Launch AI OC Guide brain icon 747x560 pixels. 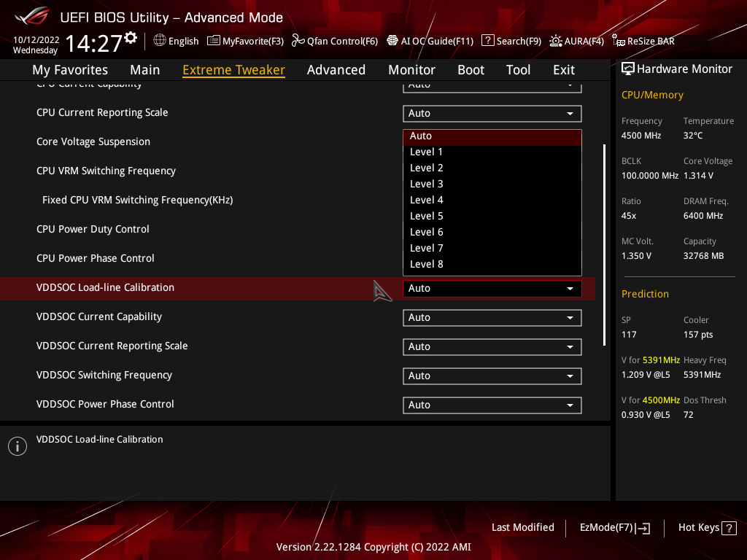coord(392,41)
